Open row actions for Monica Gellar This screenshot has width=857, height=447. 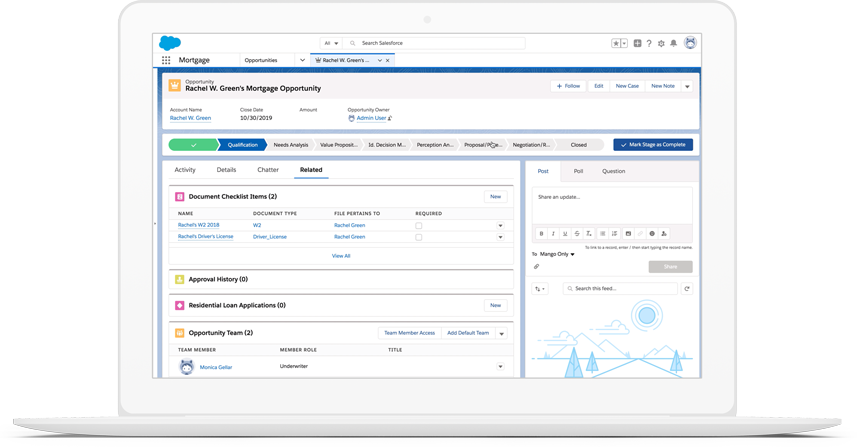tap(500, 367)
